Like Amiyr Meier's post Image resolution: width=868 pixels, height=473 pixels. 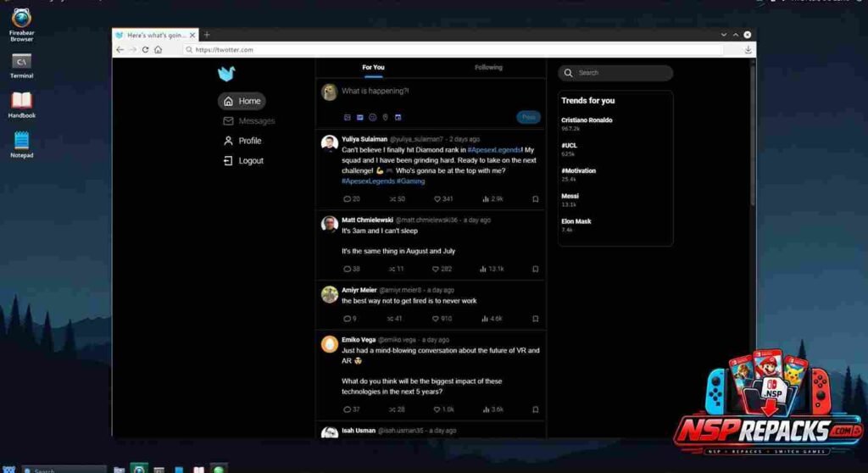point(442,319)
